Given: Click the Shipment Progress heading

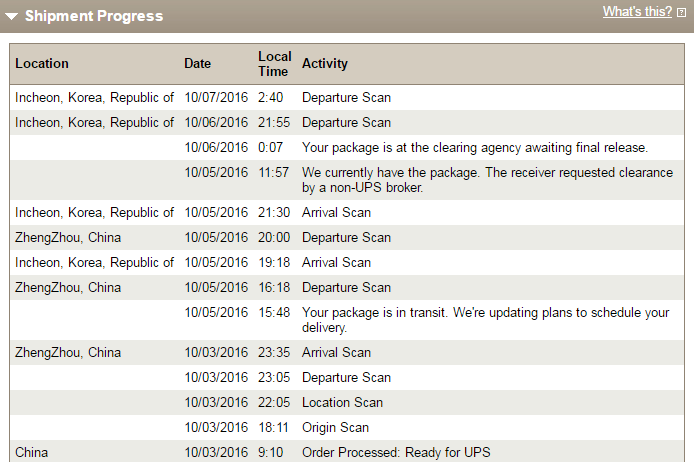Looking at the screenshot, I should tap(94, 16).
